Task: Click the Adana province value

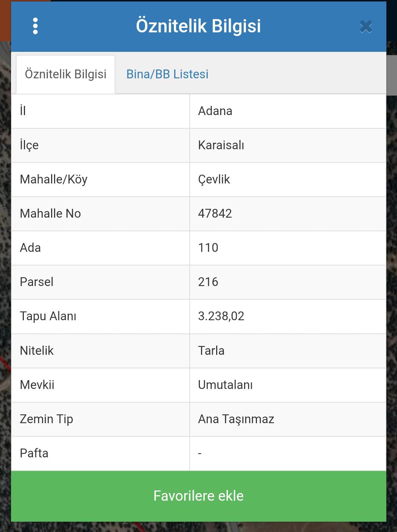Action: tap(215, 111)
